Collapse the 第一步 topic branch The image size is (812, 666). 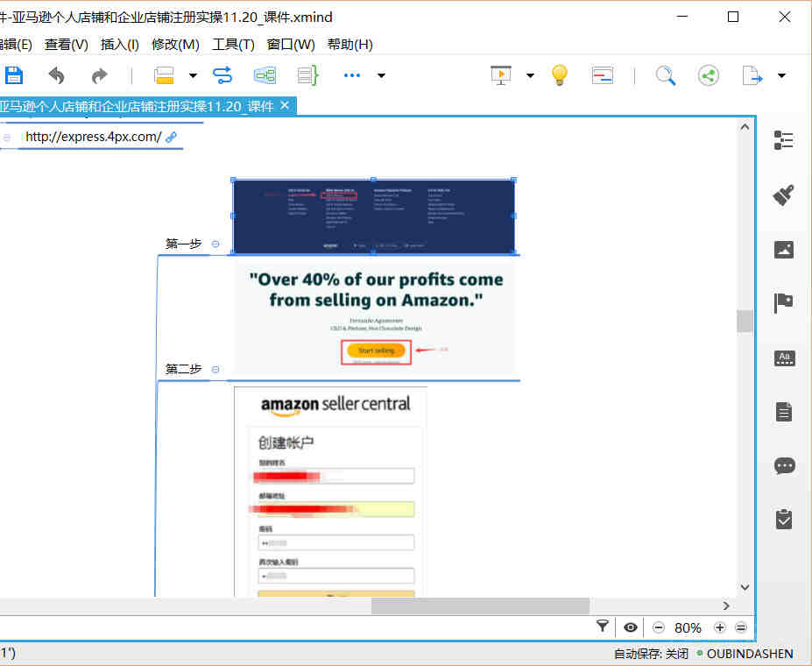pyautogui.click(x=215, y=244)
